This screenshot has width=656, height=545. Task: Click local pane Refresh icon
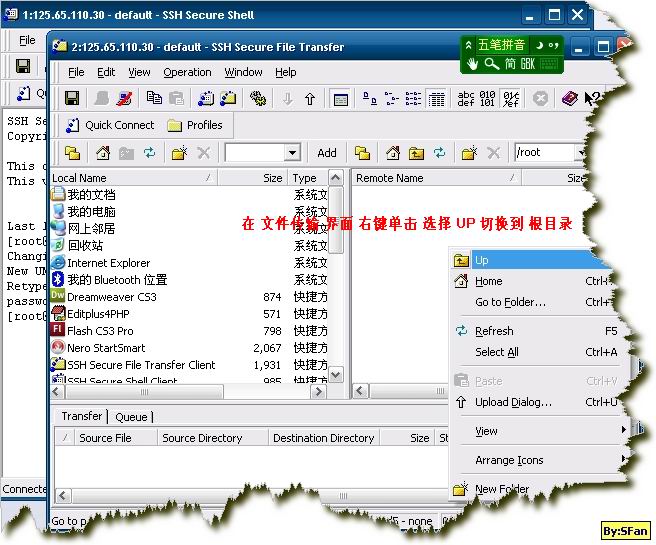149,153
